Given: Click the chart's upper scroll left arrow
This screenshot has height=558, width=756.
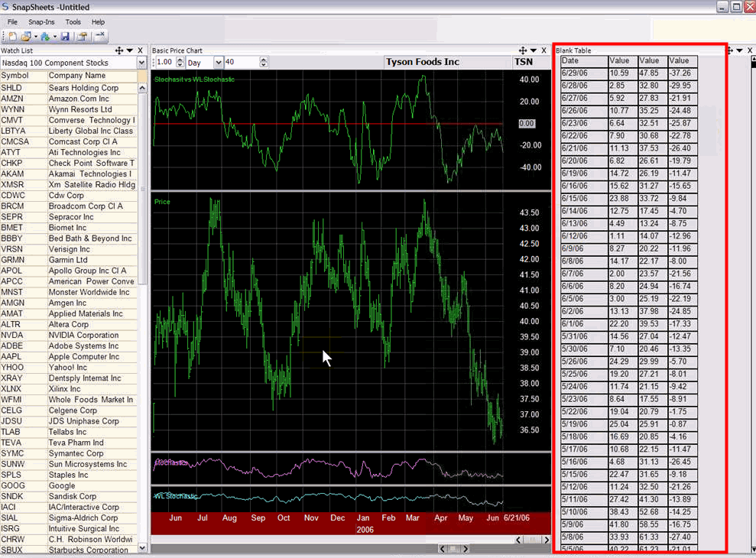Looking at the screenshot, I should coord(518,540).
